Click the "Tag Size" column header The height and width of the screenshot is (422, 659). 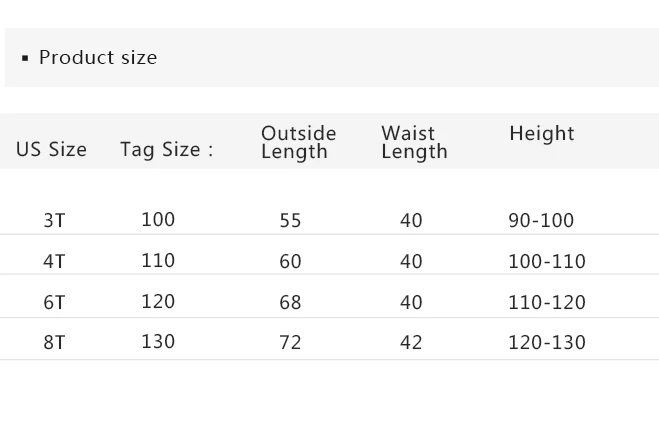coord(166,150)
